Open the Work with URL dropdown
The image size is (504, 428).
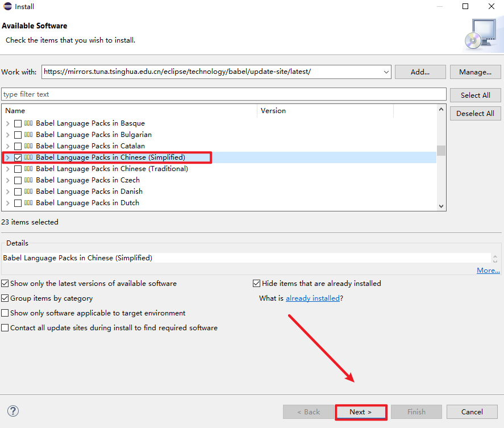(x=386, y=72)
